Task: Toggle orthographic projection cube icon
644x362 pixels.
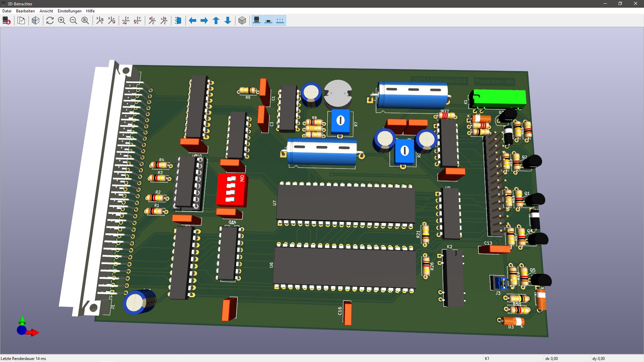Action: point(242,21)
